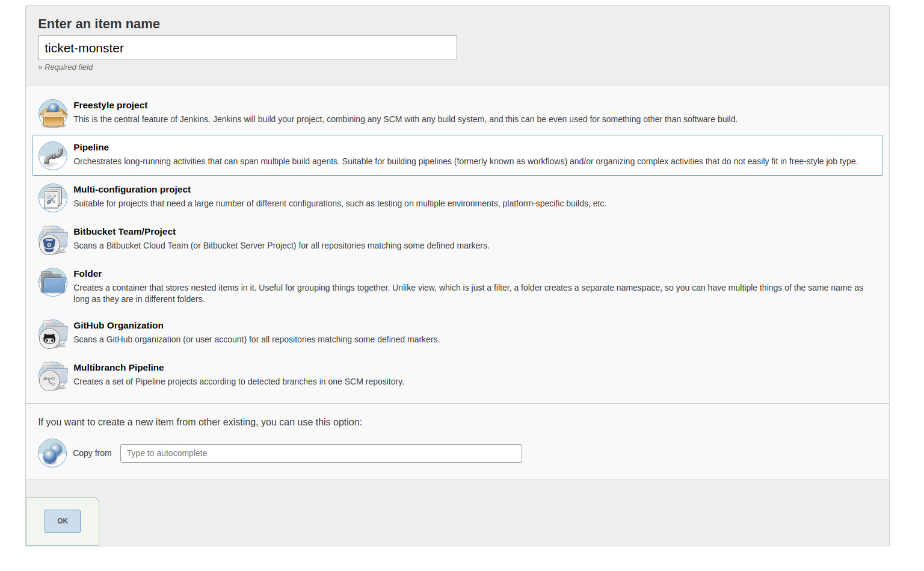Select the Freestyle project box icon
The height and width of the screenshot is (571, 924).
53,114
